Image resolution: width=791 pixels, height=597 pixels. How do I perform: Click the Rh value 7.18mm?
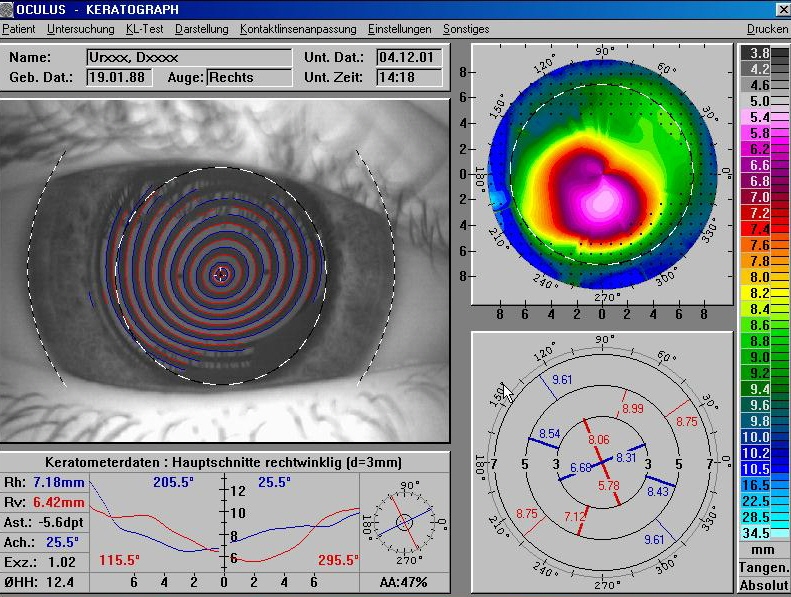click(59, 482)
